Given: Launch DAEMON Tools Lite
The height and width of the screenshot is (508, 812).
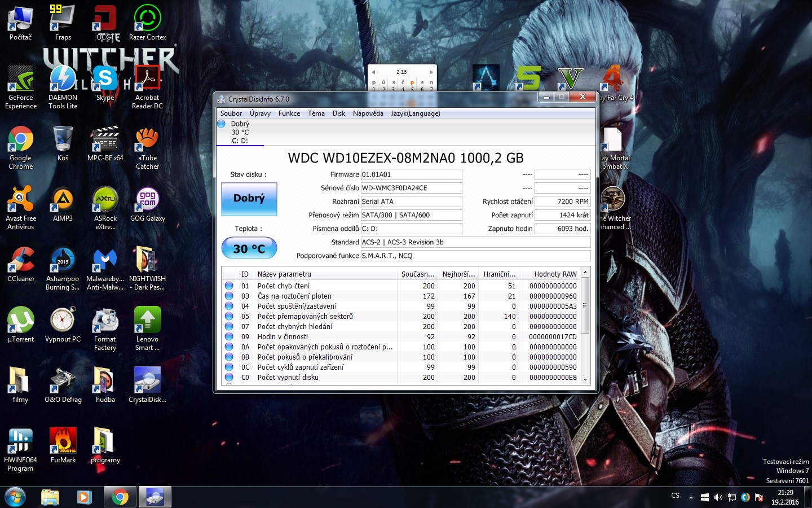Looking at the screenshot, I should 63,87.
